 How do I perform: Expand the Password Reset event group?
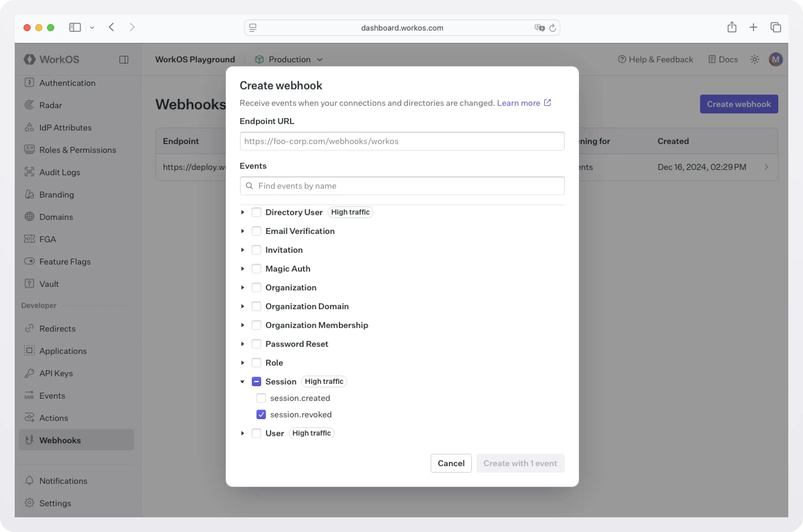pos(242,344)
